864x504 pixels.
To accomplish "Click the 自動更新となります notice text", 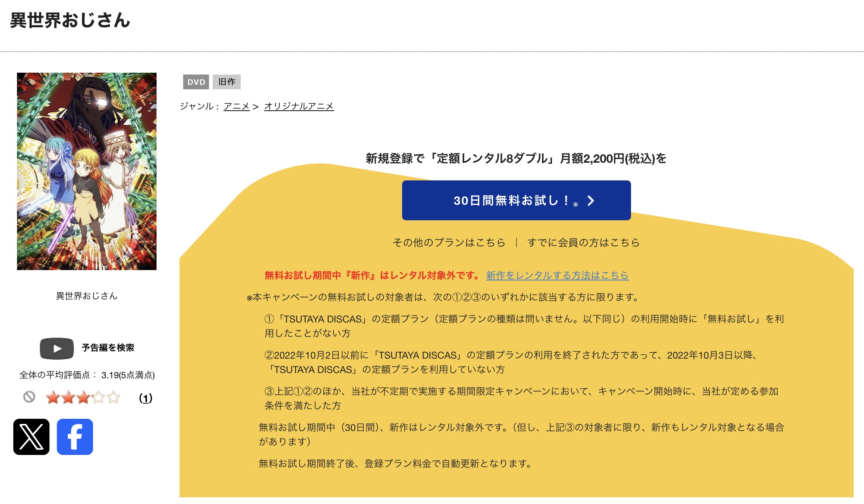I will [395, 463].
